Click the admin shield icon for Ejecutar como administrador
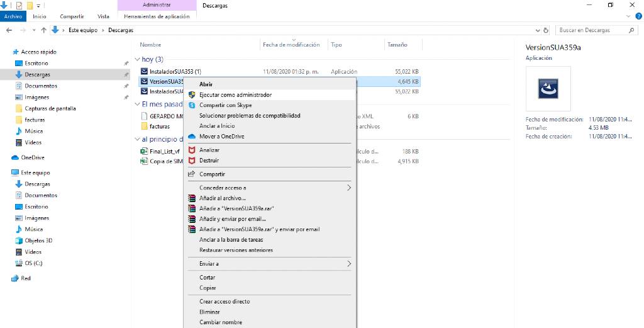Screen dimensions: 644x328 [192, 94]
